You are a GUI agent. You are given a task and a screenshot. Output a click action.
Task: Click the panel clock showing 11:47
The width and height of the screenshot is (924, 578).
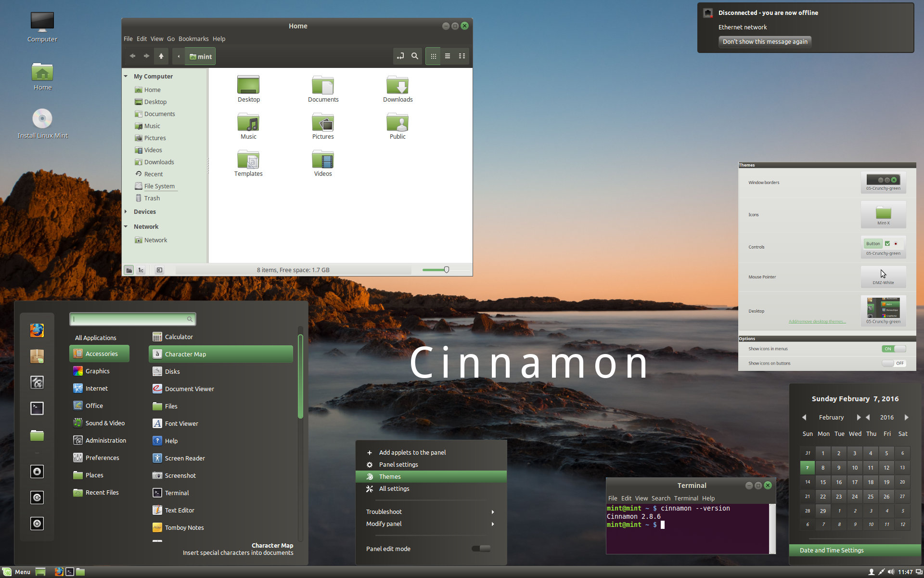[x=905, y=572]
